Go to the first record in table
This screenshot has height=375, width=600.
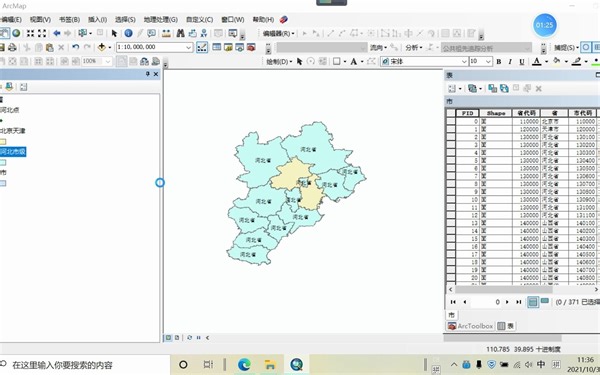point(453,302)
